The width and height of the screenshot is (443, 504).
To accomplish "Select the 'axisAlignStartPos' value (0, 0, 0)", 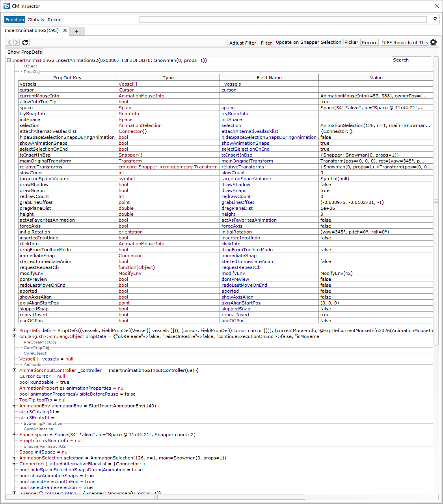I will (x=329, y=303).
